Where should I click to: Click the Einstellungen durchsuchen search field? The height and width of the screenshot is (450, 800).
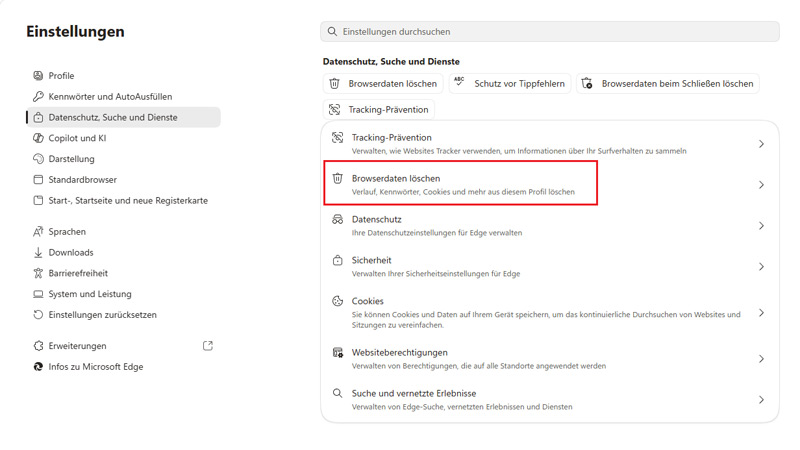click(550, 32)
